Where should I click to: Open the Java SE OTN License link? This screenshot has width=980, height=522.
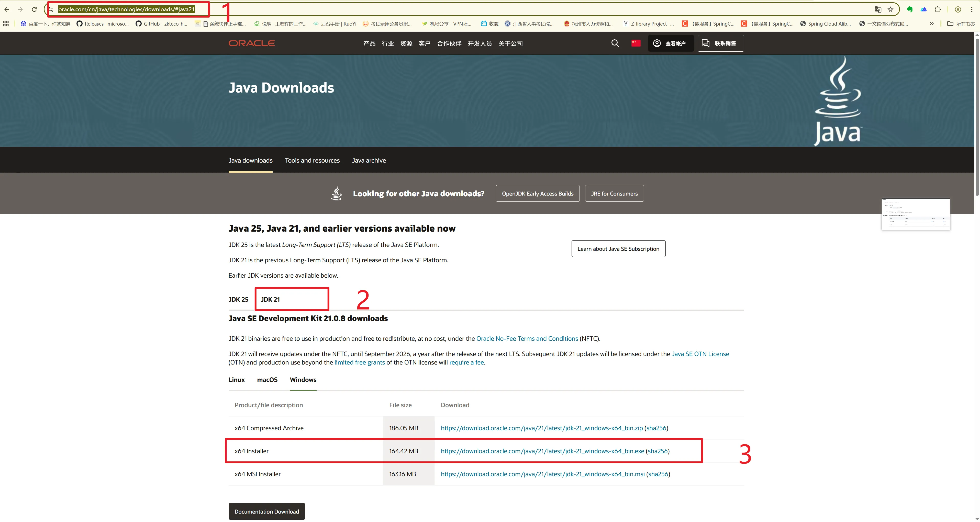click(700, 354)
